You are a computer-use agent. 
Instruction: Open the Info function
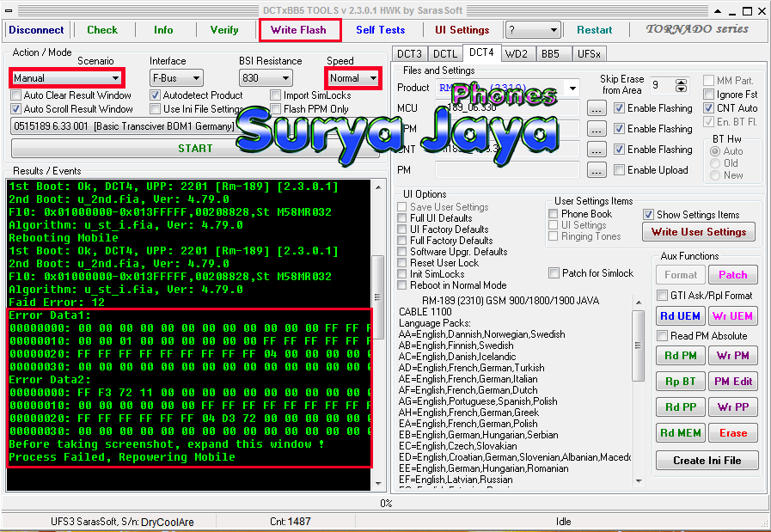click(x=163, y=30)
